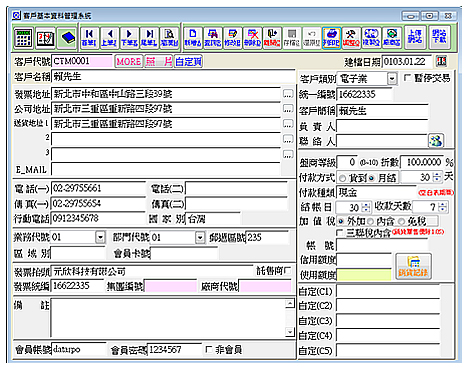
Task: Go to the first record (首筆)
Action: coord(89,38)
